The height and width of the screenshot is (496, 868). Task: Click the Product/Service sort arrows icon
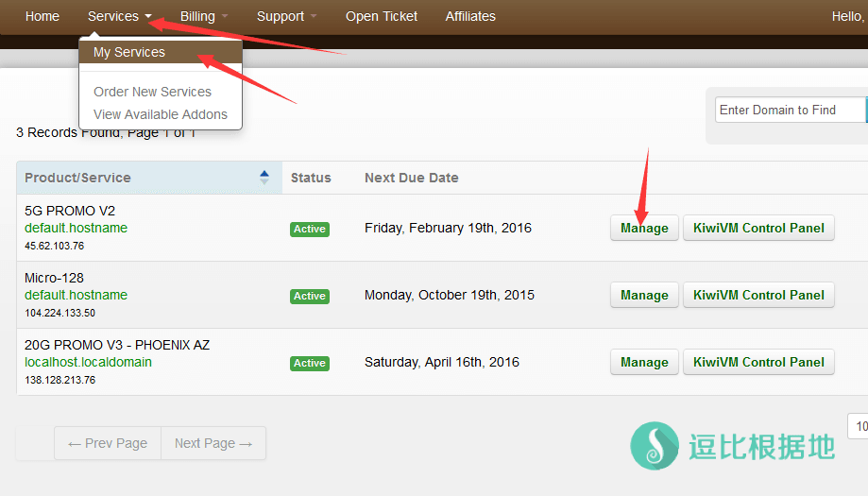pyautogui.click(x=264, y=177)
